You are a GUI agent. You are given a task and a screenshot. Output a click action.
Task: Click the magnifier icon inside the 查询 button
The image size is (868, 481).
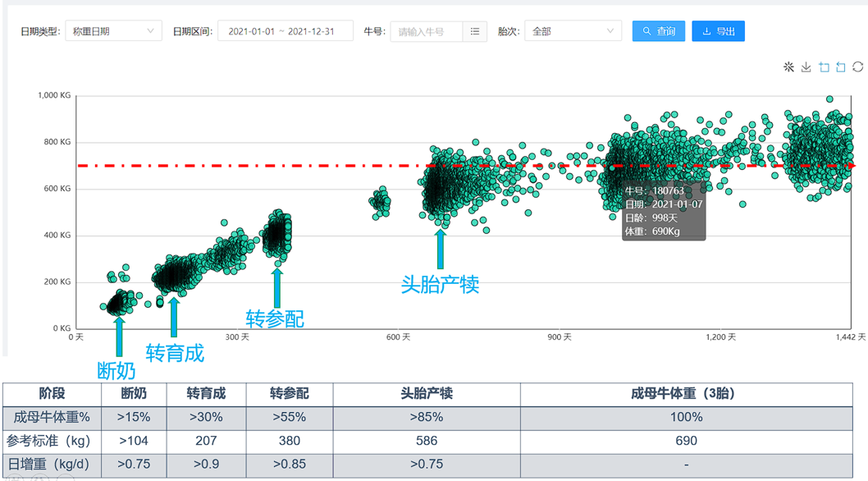tap(647, 30)
